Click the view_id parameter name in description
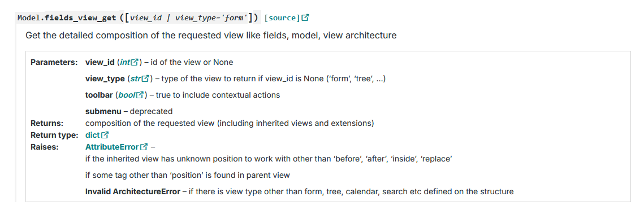This screenshot has height=214, width=644. point(100,62)
